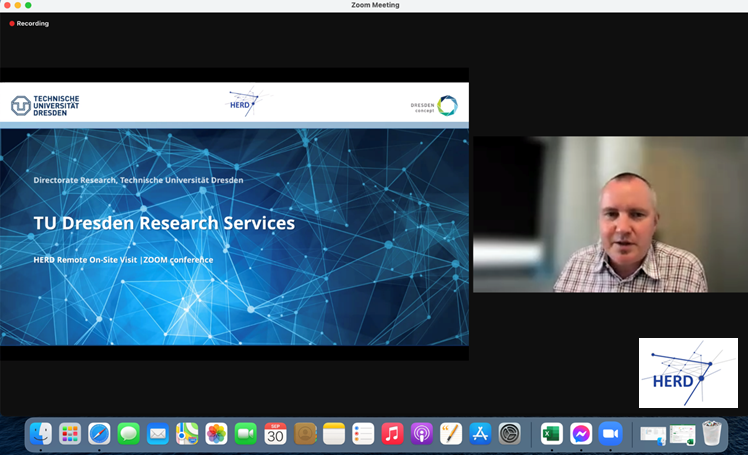Viewport: 748px width, 455px height.
Task: Open the Messages app in dock
Action: tap(128, 434)
